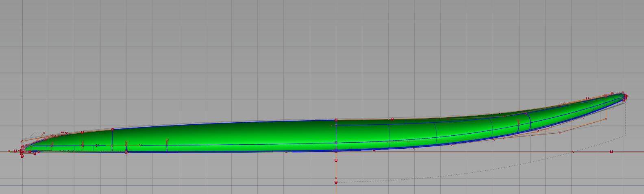The width and height of the screenshot is (644, 194).
Task: Pick the X handle on the baseline left of the right-end U marker
Action: click(x=572, y=152)
